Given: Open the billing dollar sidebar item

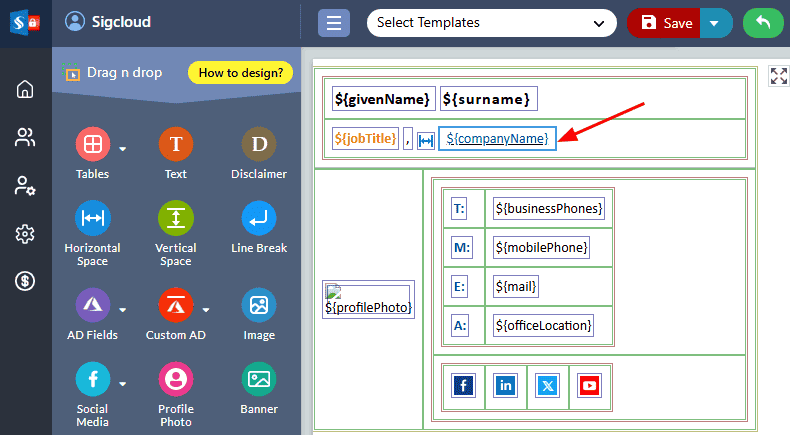Looking at the screenshot, I should (x=25, y=281).
